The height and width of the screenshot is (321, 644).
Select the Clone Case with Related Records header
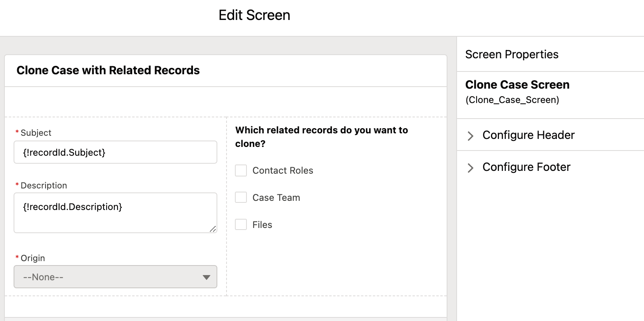(108, 71)
